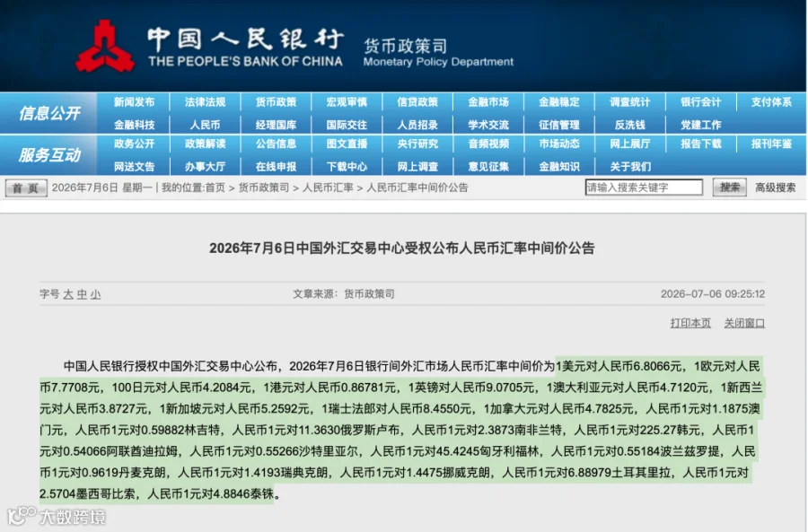Open 政务公开 in service menu

tap(134, 144)
